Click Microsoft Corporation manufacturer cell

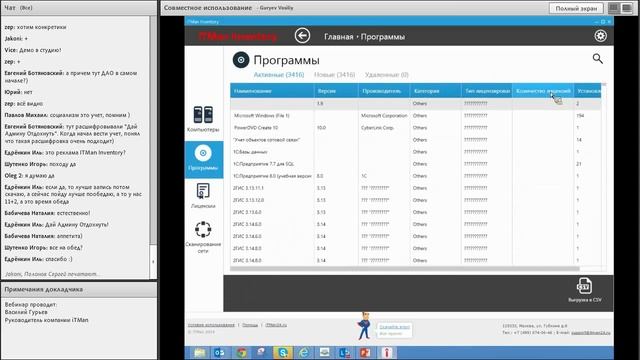[x=384, y=116]
